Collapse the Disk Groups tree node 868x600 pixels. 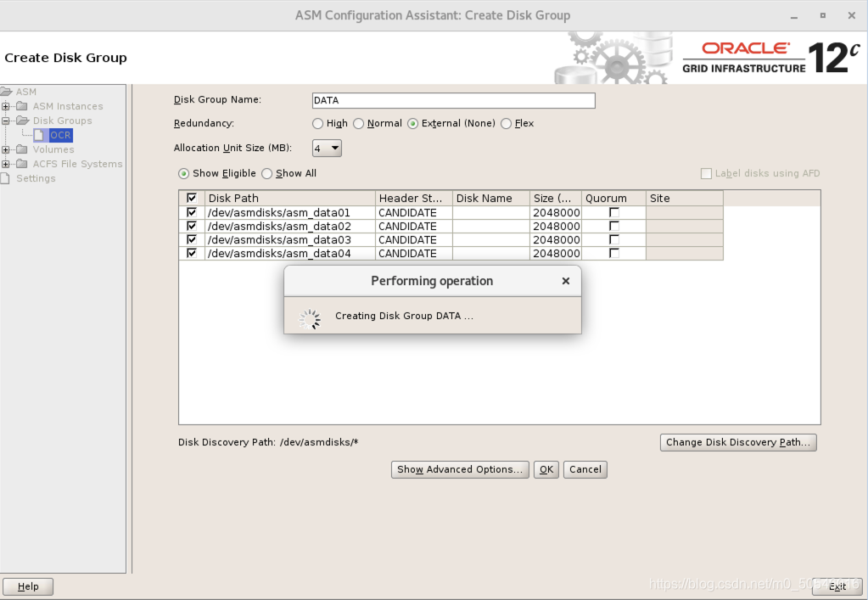[x=6, y=121]
